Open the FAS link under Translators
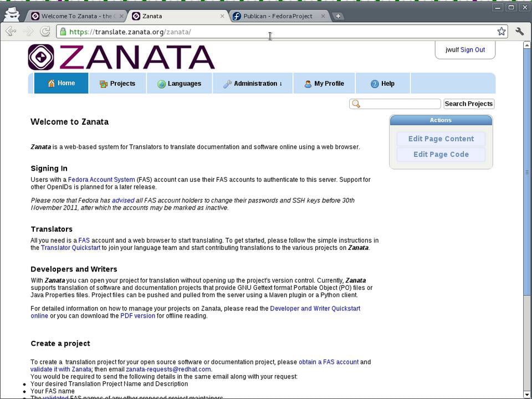Image resolution: width=532 pixels, height=399 pixels. click(84, 240)
